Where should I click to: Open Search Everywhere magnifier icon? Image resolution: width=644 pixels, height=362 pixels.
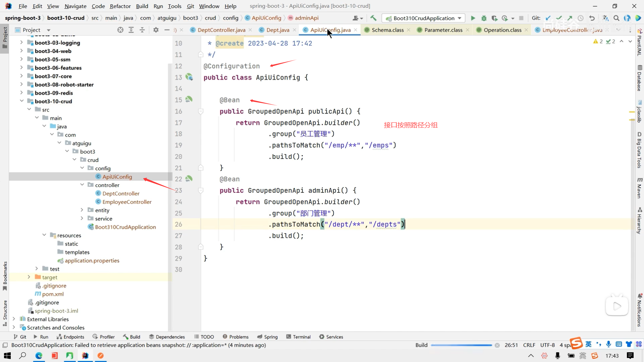point(616,18)
